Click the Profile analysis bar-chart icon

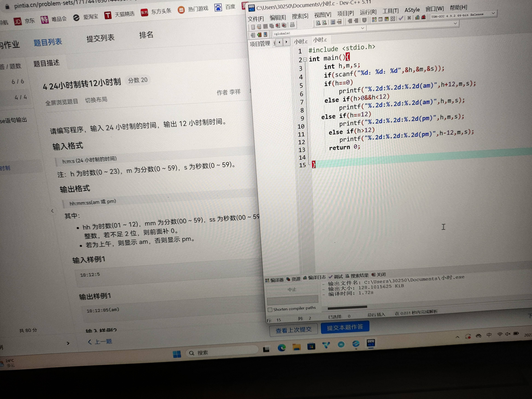417,18
